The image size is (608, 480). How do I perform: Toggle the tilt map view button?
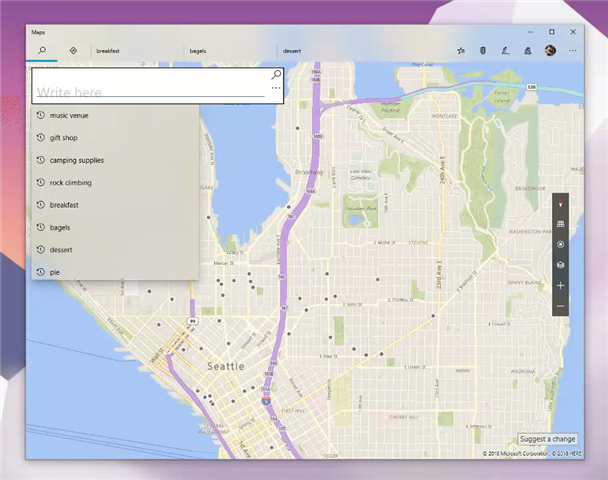click(x=560, y=223)
